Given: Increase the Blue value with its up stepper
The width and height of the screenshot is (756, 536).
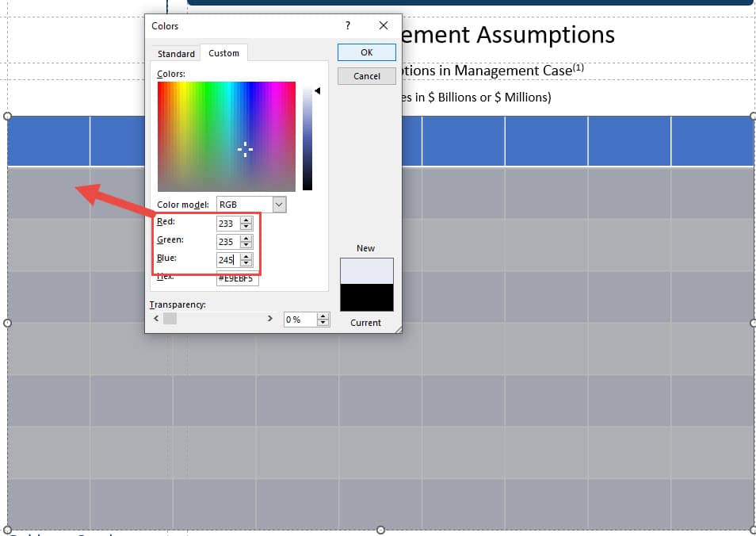Looking at the screenshot, I should [244, 257].
